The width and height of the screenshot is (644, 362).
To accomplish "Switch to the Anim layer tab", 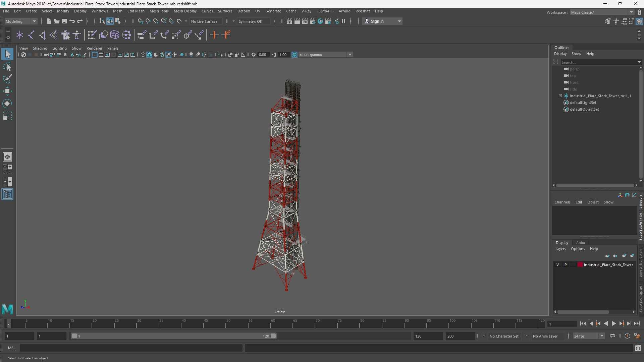I will click(580, 243).
